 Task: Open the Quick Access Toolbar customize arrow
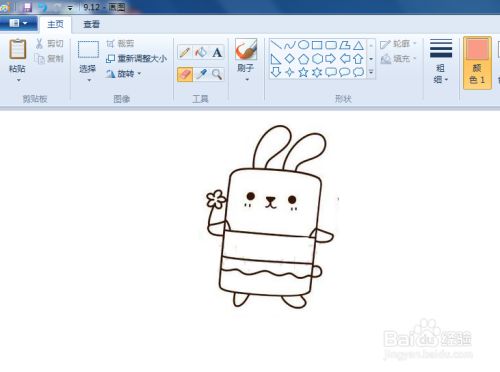coord(70,8)
